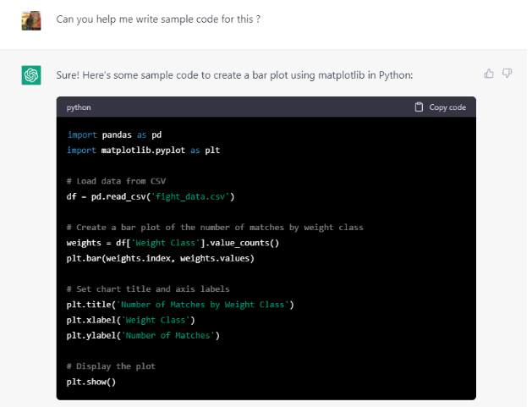This screenshot has width=532, height=407.
Task: Click the plt.title code line
Action: (x=180, y=304)
